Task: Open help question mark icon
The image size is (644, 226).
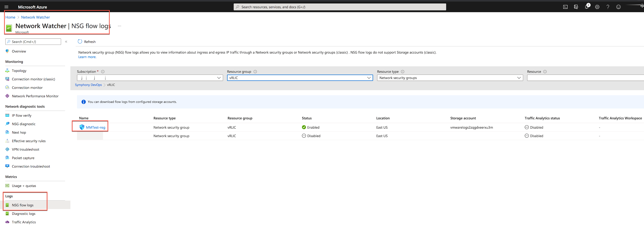Action: click(608, 7)
